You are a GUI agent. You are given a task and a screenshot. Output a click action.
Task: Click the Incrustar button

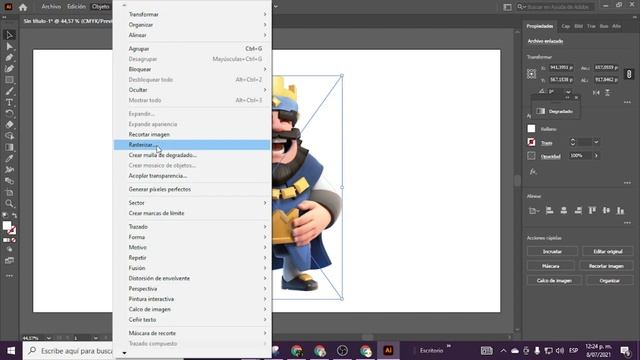552,251
